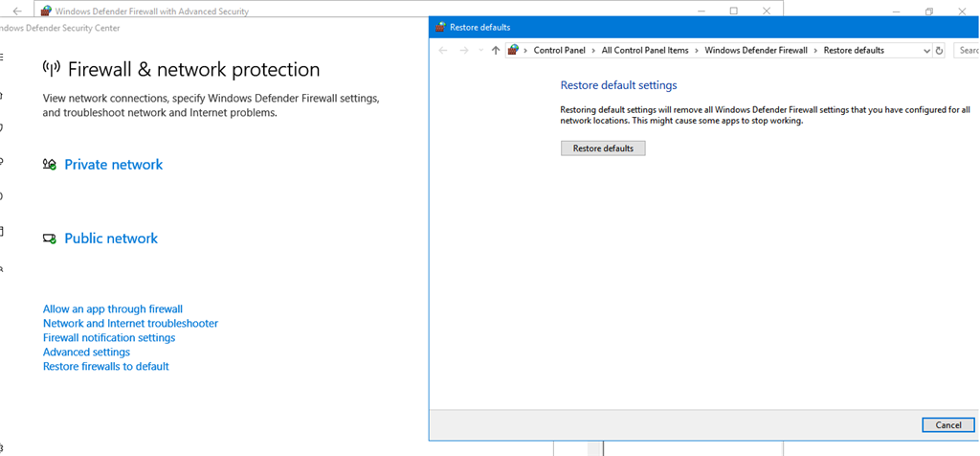Maximize the Firewall with Advanced Security window
This screenshot has width=980, height=456.
[x=734, y=11]
